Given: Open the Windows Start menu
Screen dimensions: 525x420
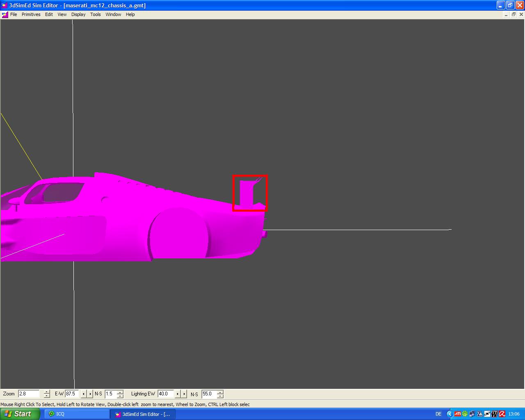Looking at the screenshot, I should [19, 414].
